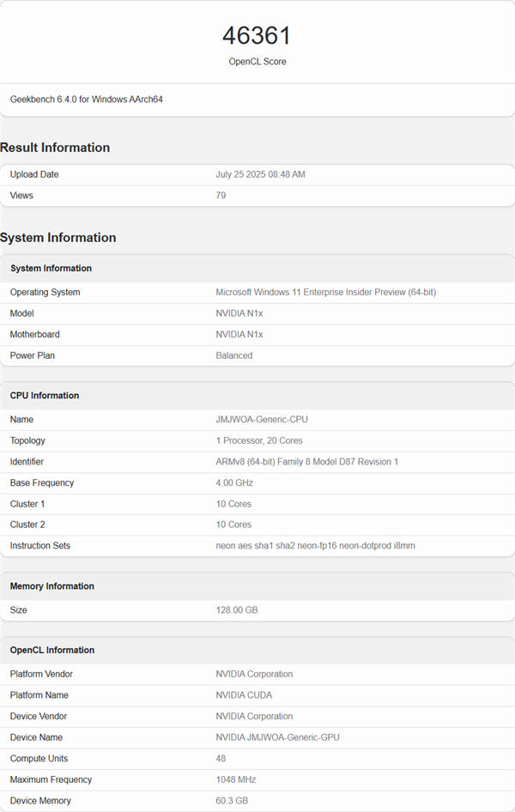Click the Upload Date value July 25 2025
Viewport: 515px width, 812px height.
pos(260,174)
